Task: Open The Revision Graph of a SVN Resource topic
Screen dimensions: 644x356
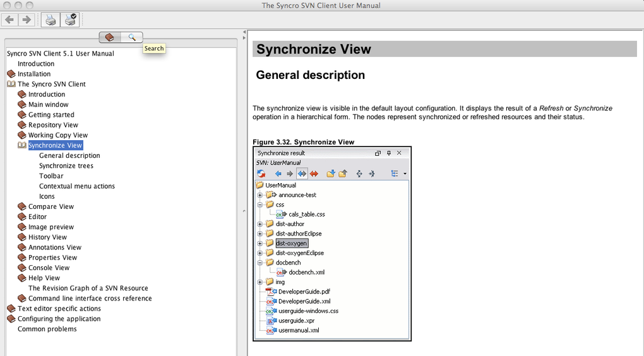Action: [88, 288]
